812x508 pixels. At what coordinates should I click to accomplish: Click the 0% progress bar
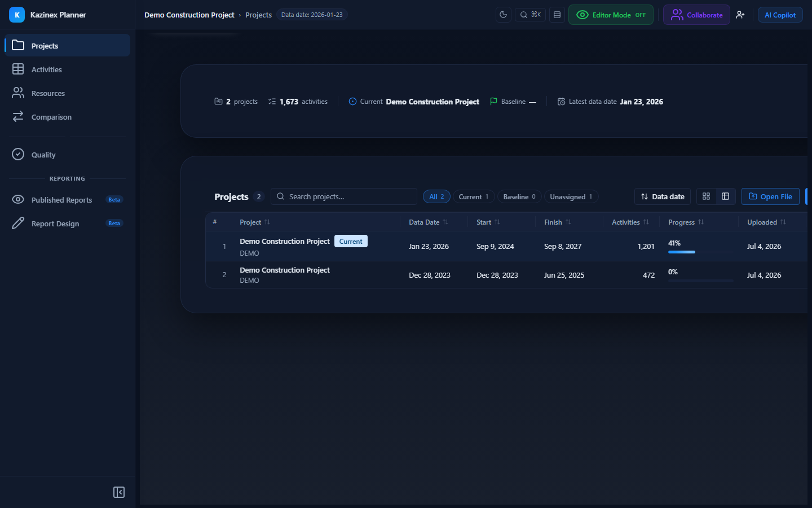click(701, 281)
